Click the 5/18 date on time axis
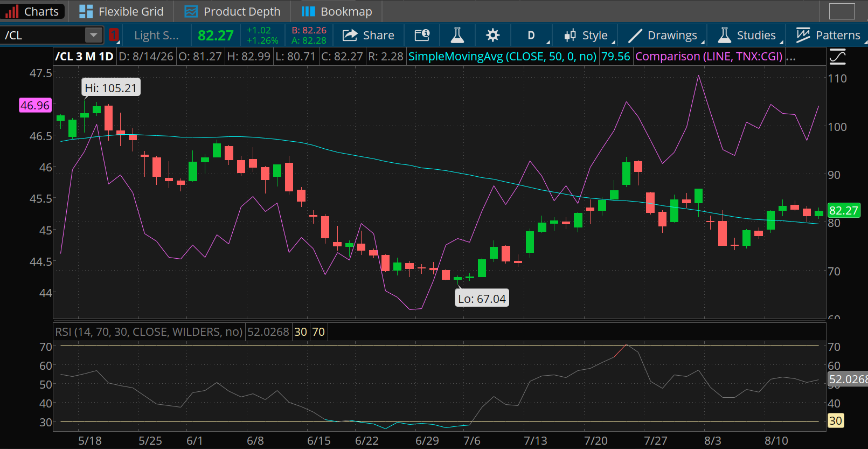This screenshot has width=868, height=449. (90, 440)
